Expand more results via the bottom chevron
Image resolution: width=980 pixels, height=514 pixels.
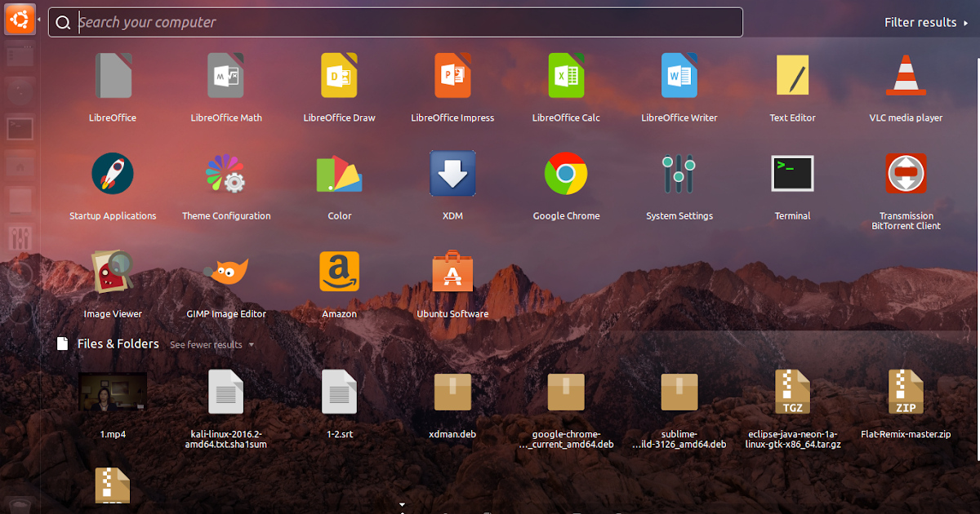[402, 503]
